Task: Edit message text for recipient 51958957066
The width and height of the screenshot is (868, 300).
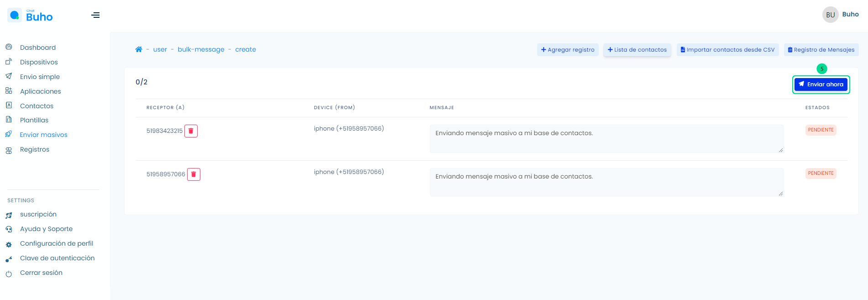Action: [x=607, y=182]
